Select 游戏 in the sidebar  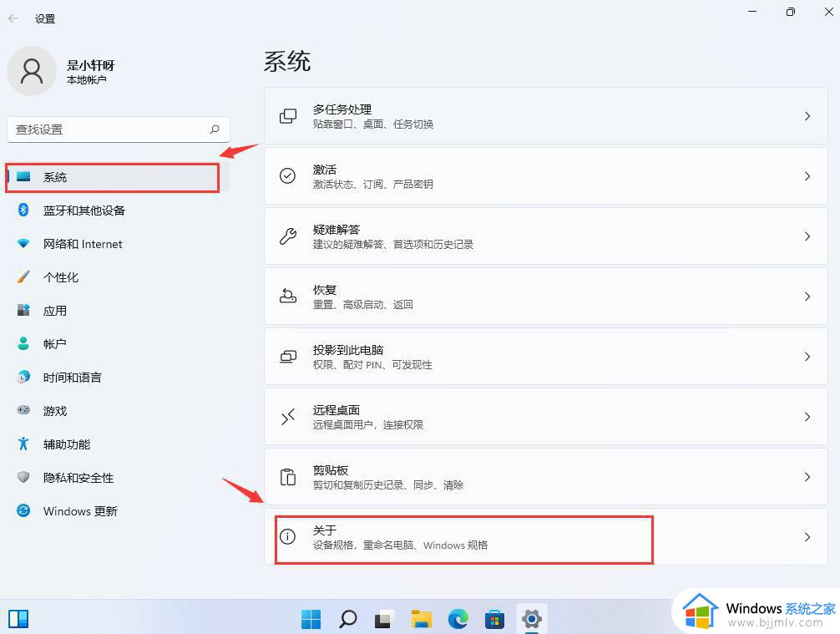(118, 410)
